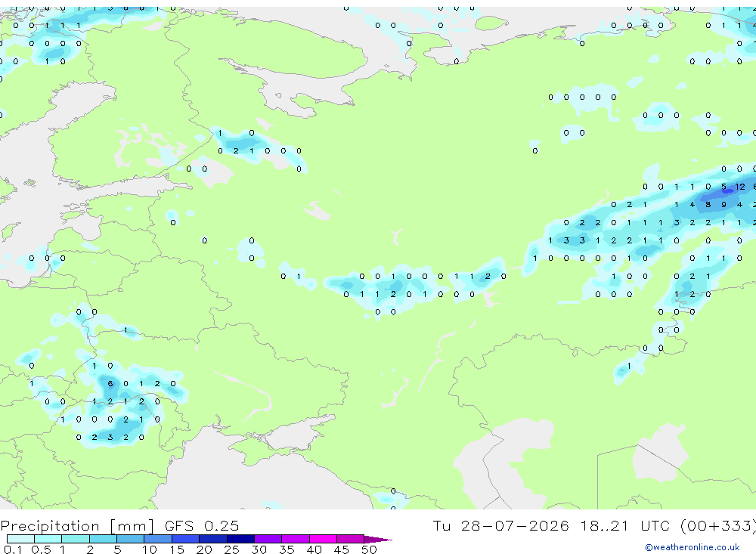756x554 pixels.
Task: Click the legend label '50'
Action: [x=369, y=549]
